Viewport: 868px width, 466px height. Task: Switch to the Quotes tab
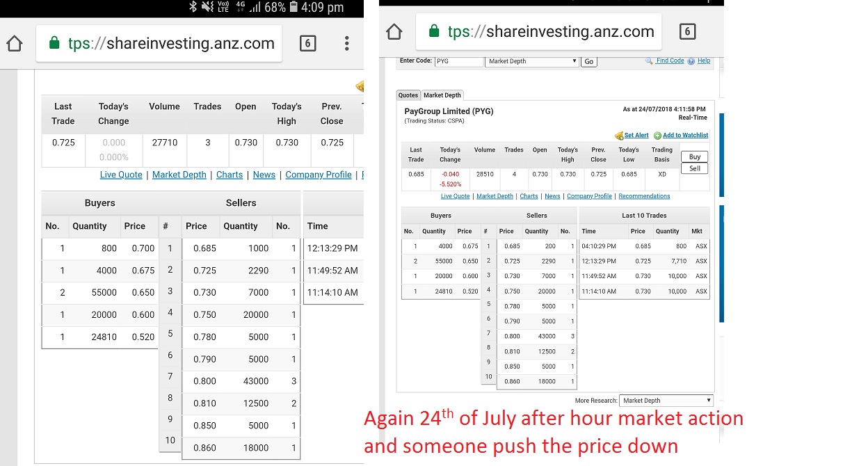tap(408, 95)
